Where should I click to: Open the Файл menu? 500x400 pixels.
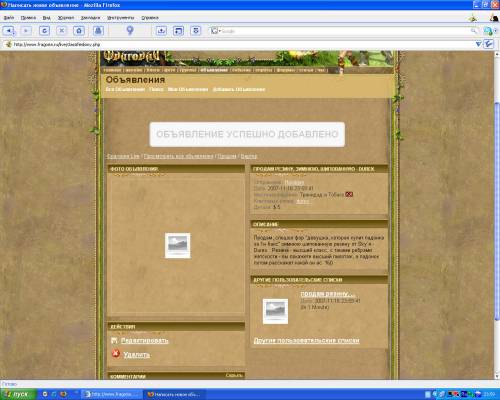coord(9,18)
